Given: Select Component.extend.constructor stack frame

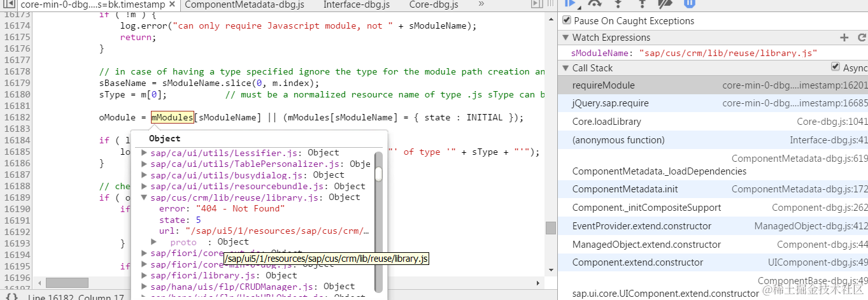Looking at the screenshot, I should pyautogui.click(x=713, y=262).
